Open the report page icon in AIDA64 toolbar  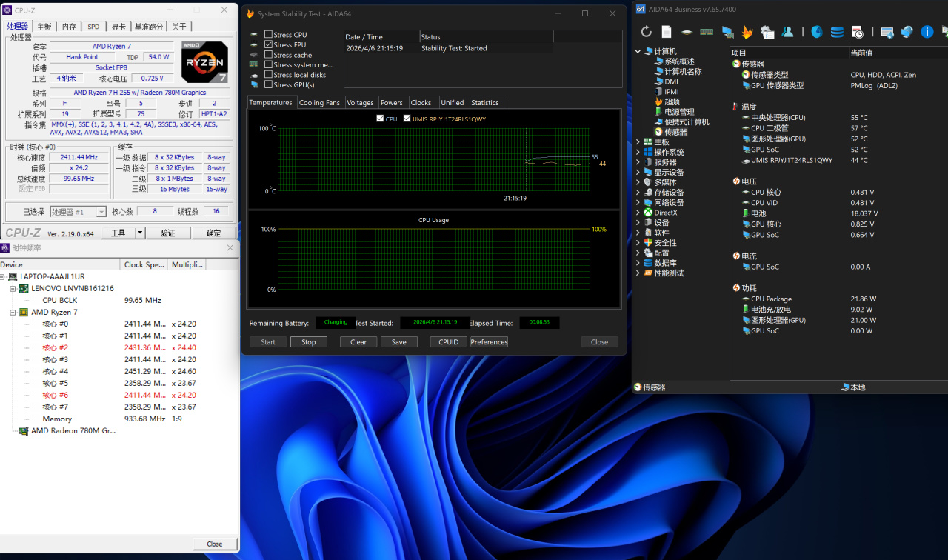click(x=667, y=32)
